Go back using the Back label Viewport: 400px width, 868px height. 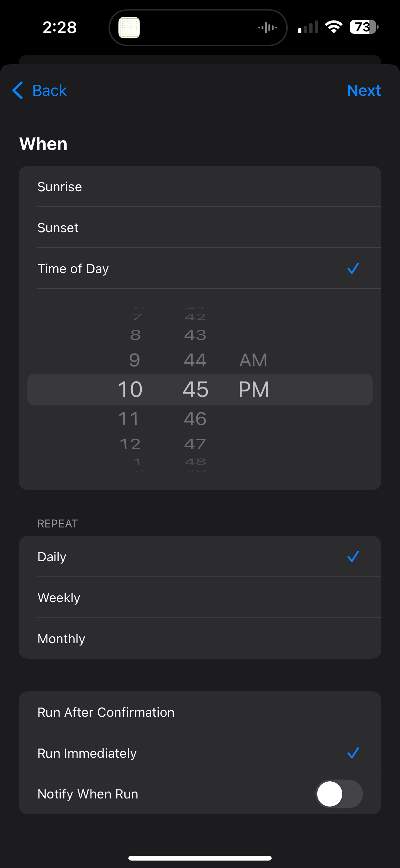pos(50,90)
